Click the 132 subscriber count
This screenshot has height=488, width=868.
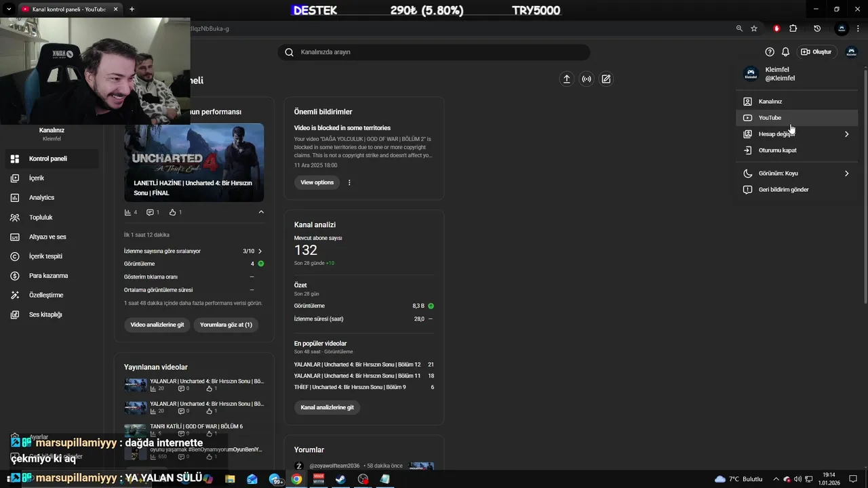[306, 250]
